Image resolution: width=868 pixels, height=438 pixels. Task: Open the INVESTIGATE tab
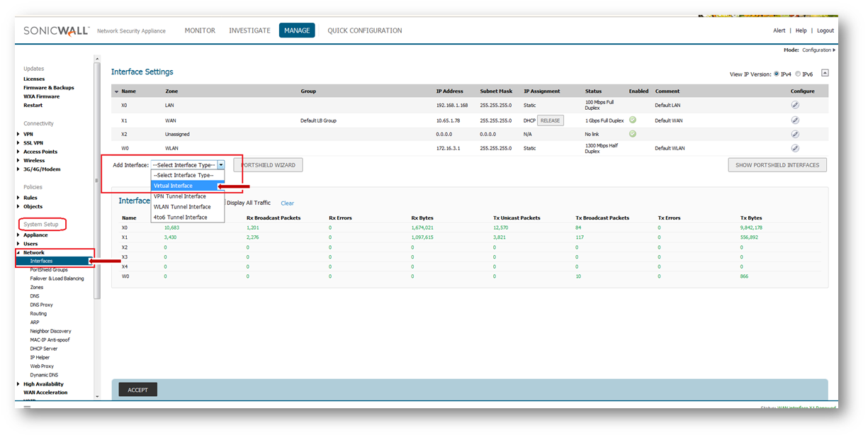coord(249,30)
